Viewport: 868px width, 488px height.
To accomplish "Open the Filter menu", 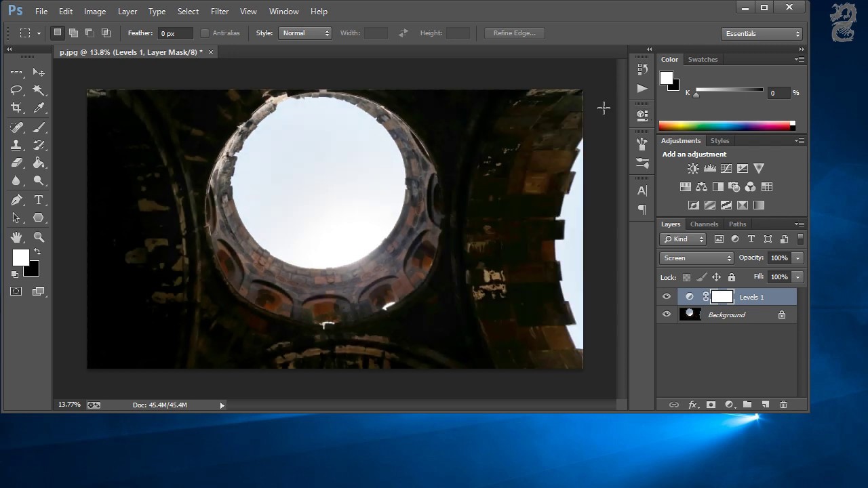I will 220,12.
